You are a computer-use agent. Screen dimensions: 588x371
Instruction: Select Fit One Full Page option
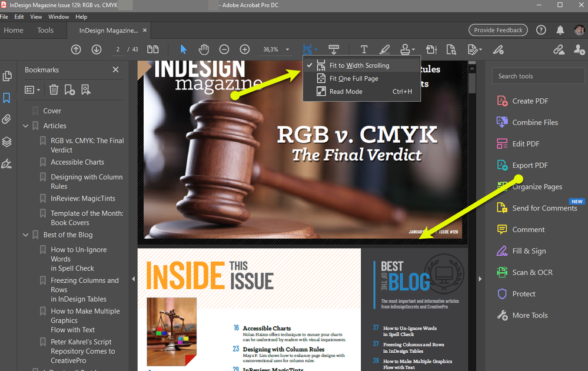coord(362,79)
